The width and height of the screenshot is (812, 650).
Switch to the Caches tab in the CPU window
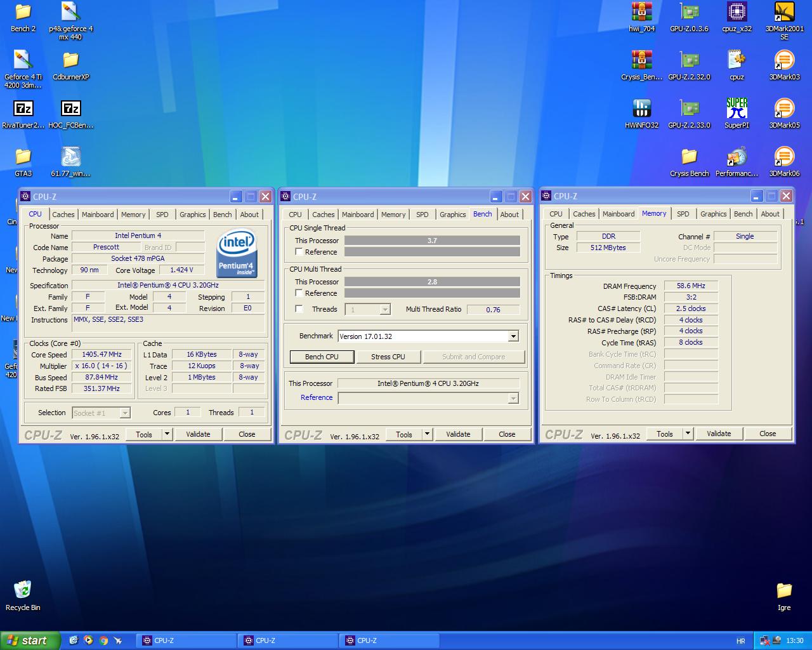(x=63, y=215)
